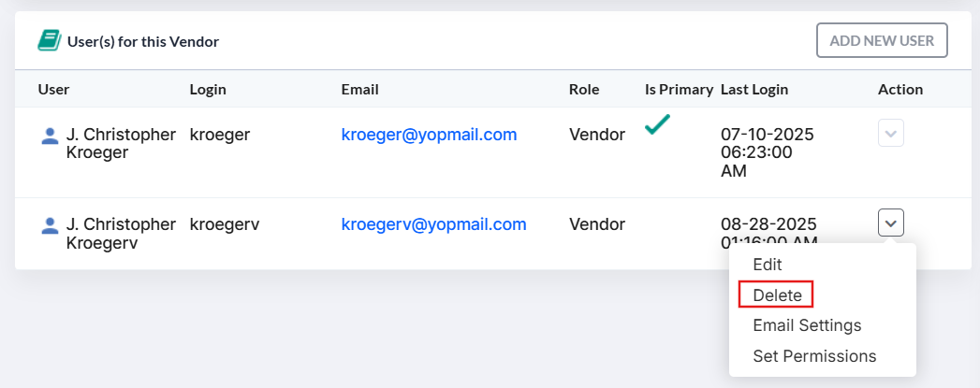Select Set Permissions menu entry

coord(814,356)
